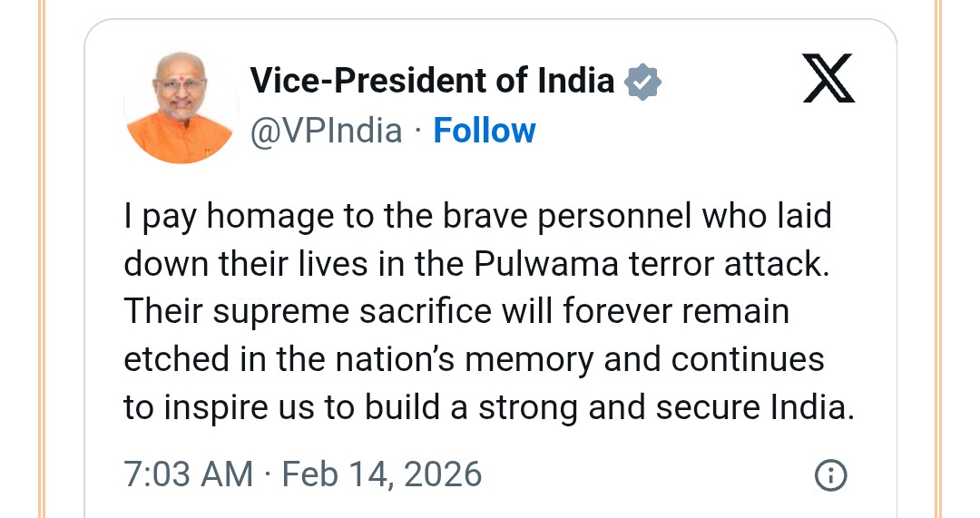This screenshot has height=518, width=980.
Task: Open the tweet info icon
Action: pos(831,475)
